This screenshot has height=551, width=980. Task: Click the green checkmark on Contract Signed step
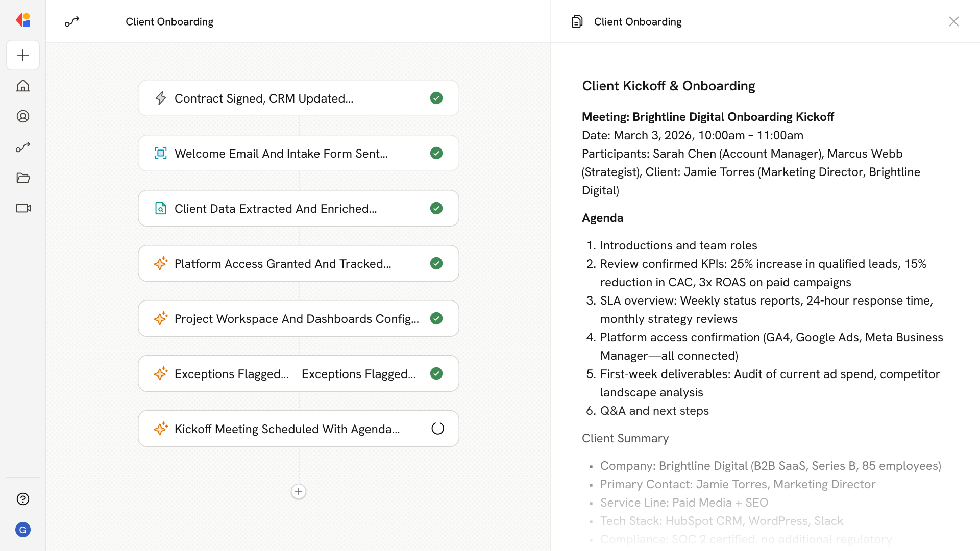click(x=436, y=98)
